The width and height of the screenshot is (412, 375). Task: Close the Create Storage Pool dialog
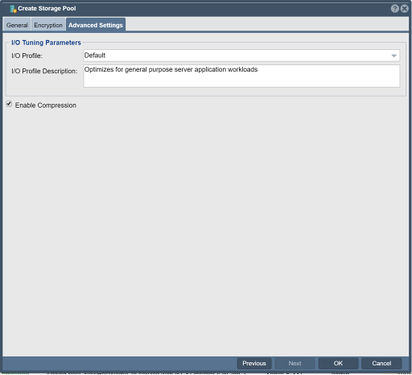[404, 9]
